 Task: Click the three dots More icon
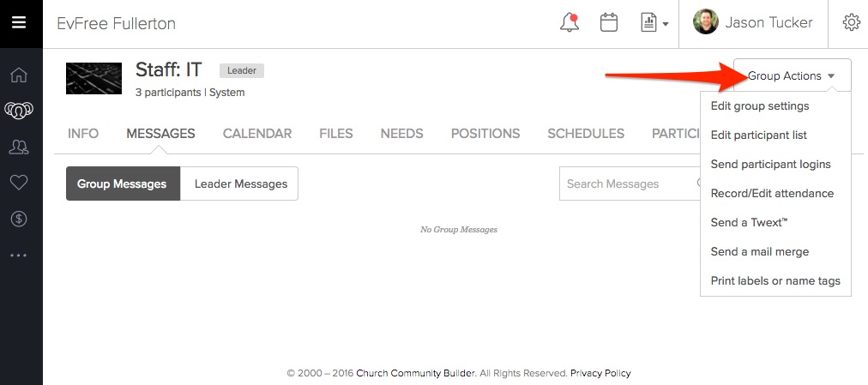click(19, 255)
